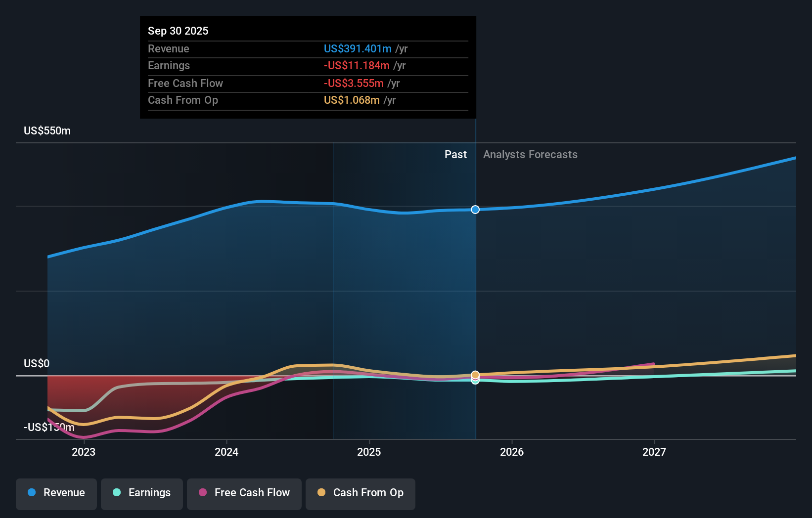This screenshot has height=518, width=812.
Task: Click the orange Cash From Op legend dot
Action: [321, 493]
